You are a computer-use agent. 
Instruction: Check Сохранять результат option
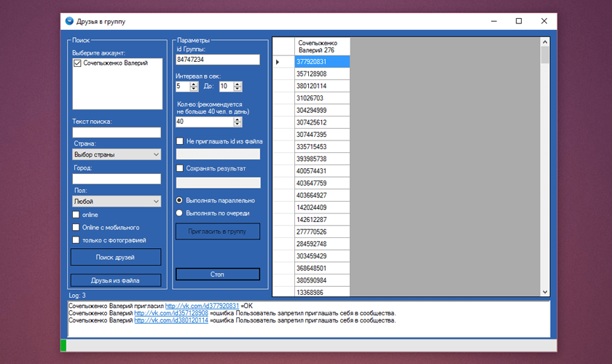pyautogui.click(x=179, y=168)
